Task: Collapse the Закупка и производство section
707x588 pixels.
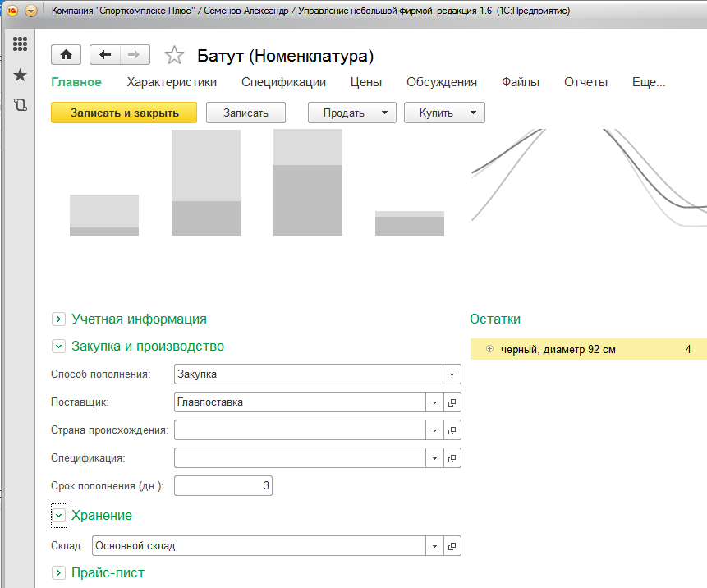Action: tap(58, 347)
